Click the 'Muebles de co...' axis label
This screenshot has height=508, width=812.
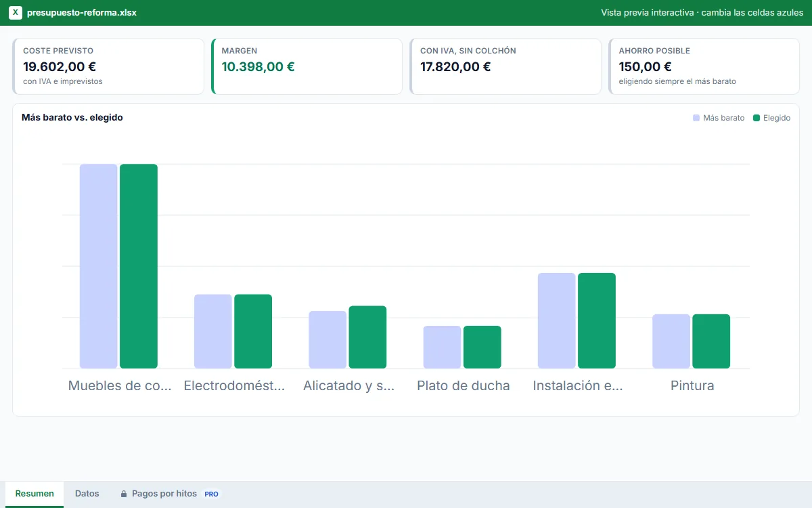point(119,386)
